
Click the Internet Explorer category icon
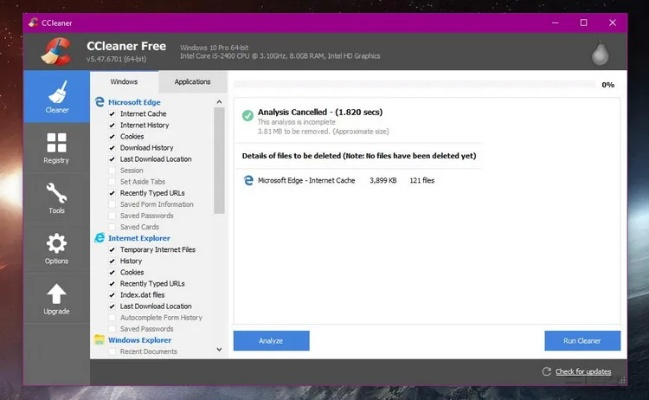click(99, 238)
